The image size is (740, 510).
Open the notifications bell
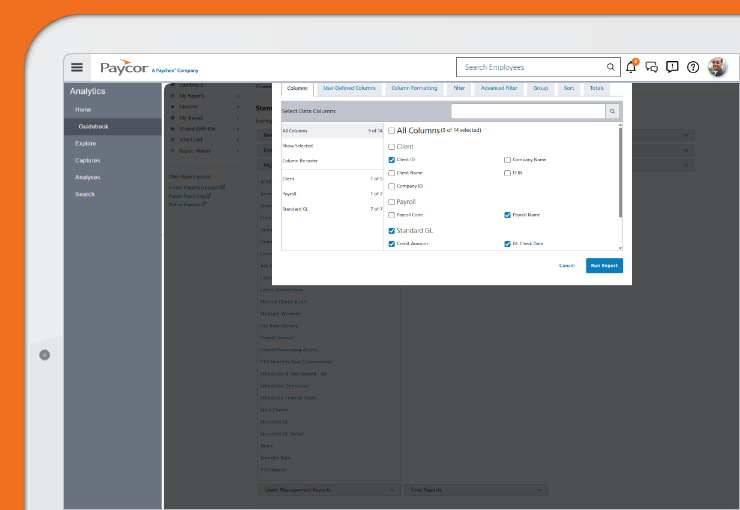pyautogui.click(x=631, y=67)
